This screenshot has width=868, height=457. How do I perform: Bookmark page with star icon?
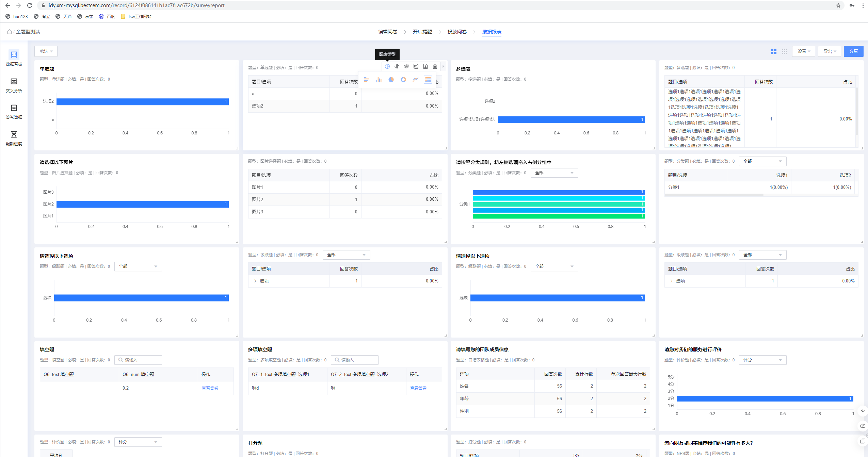(x=838, y=5)
